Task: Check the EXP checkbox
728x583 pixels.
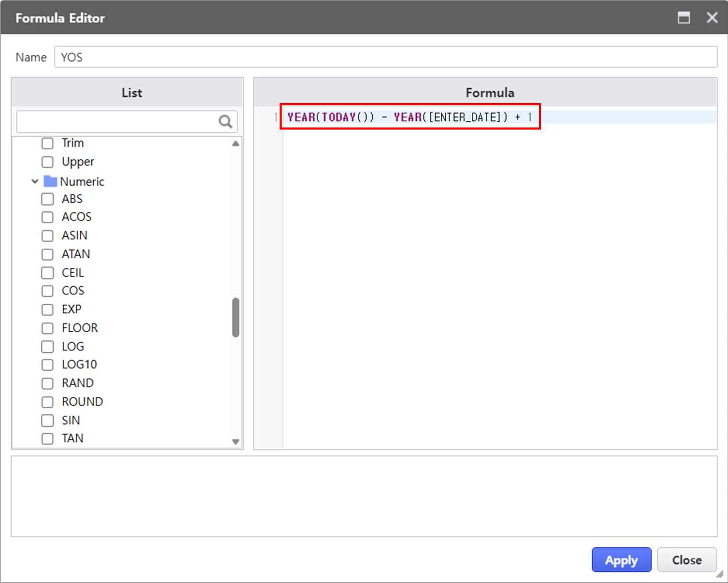Action: coord(47,309)
